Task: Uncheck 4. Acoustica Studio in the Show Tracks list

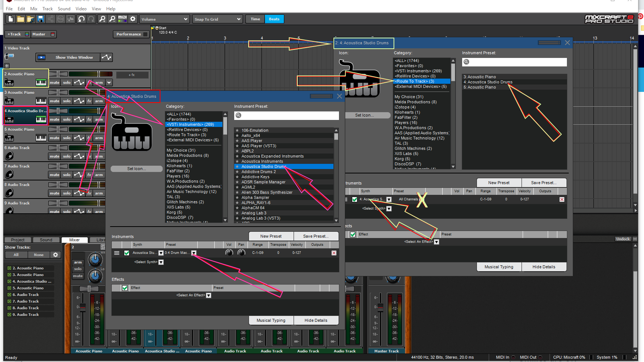Action: 9,282
